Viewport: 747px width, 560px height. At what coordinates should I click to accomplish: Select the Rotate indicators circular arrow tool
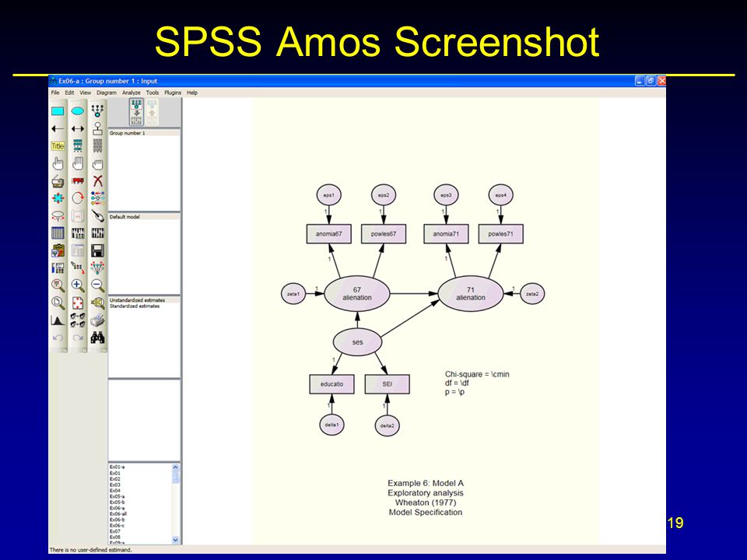78,198
